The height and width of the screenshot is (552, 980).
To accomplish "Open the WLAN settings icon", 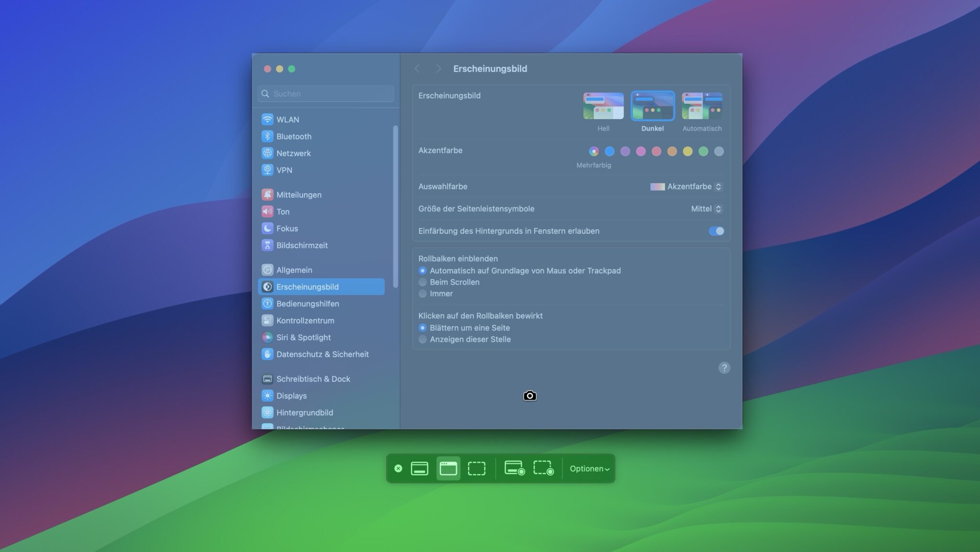I will pos(267,119).
